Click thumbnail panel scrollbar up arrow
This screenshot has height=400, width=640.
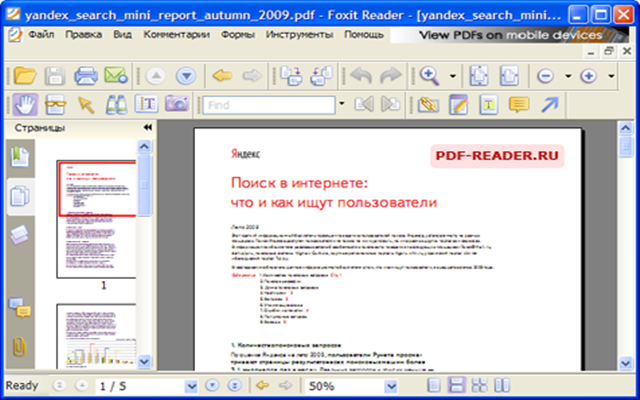click(x=144, y=146)
